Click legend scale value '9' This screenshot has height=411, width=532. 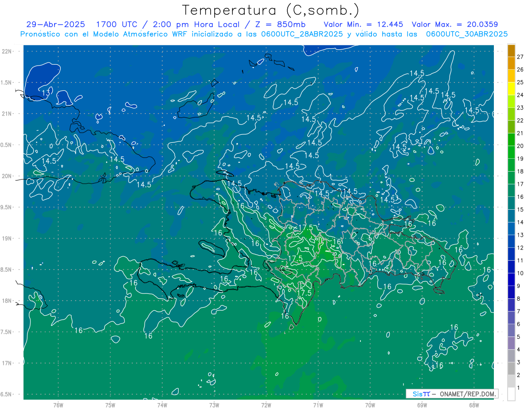[x=519, y=286]
